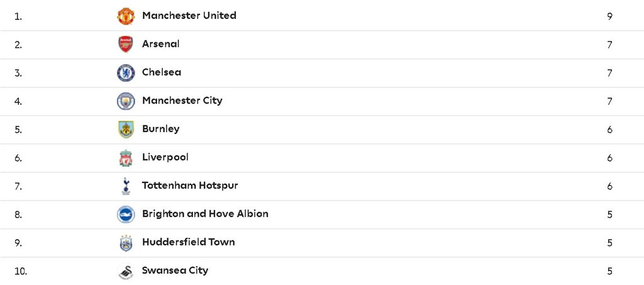The image size is (644, 285).
Task: Open the Manchester United team link
Action: pos(189,16)
